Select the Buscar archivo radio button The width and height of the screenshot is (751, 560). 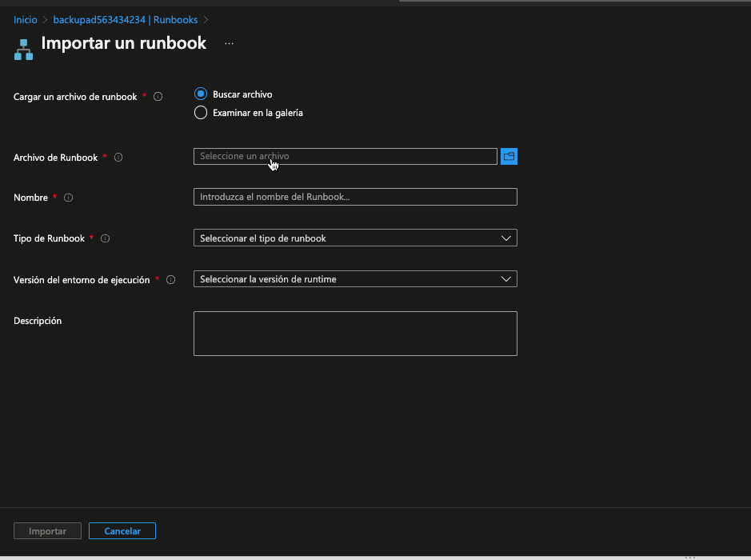201,94
